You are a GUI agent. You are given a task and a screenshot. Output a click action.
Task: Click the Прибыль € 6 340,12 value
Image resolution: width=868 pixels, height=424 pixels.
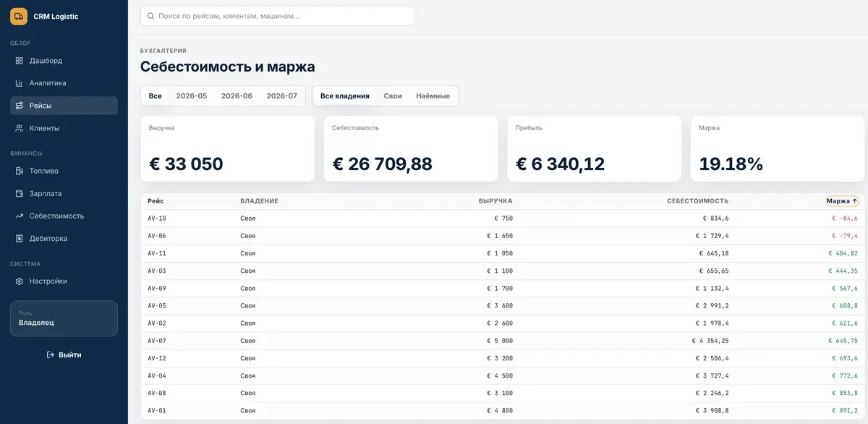tap(560, 164)
